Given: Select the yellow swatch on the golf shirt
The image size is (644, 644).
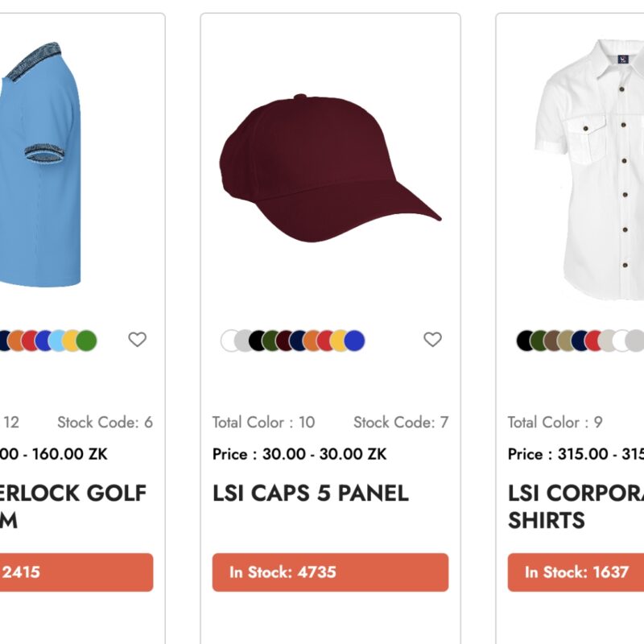Looking at the screenshot, I should coord(69,340).
